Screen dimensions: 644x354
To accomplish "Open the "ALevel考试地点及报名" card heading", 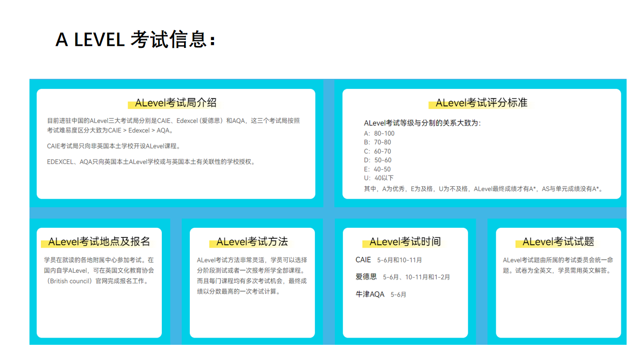I will click(99, 242).
